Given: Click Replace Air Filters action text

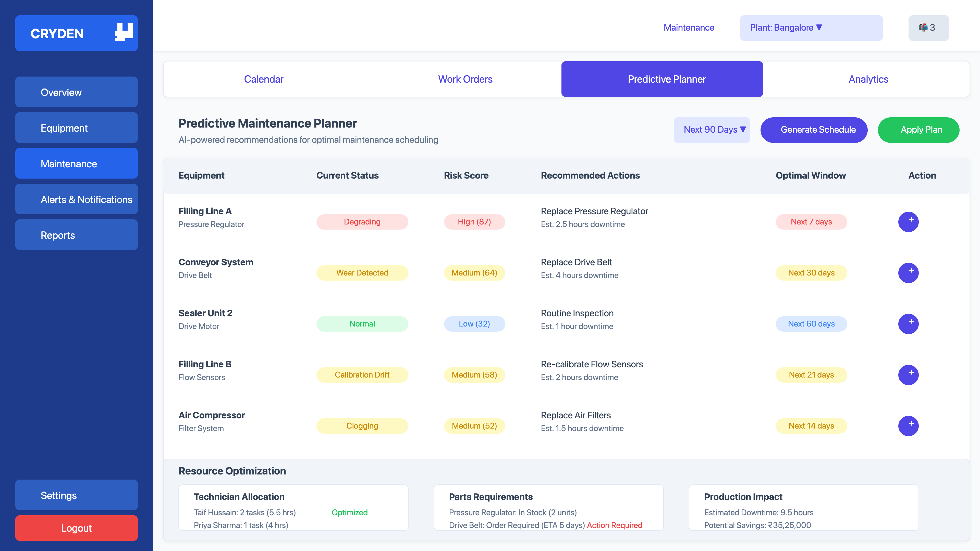Looking at the screenshot, I should tap(575, 415).
